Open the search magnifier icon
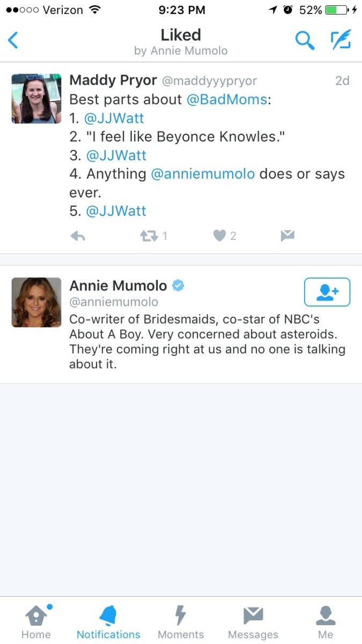Screen dimensions: 362x644 [305, 41]
